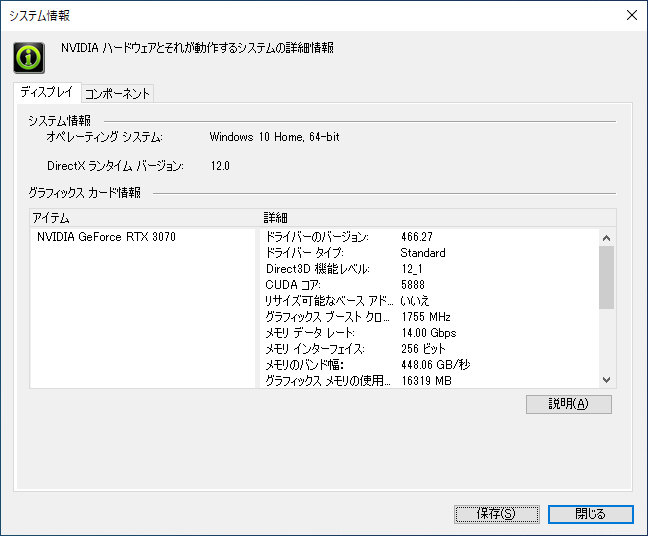The image size is (648, 536).
Task: Click the 閉じる button
Action: [591, 514]
